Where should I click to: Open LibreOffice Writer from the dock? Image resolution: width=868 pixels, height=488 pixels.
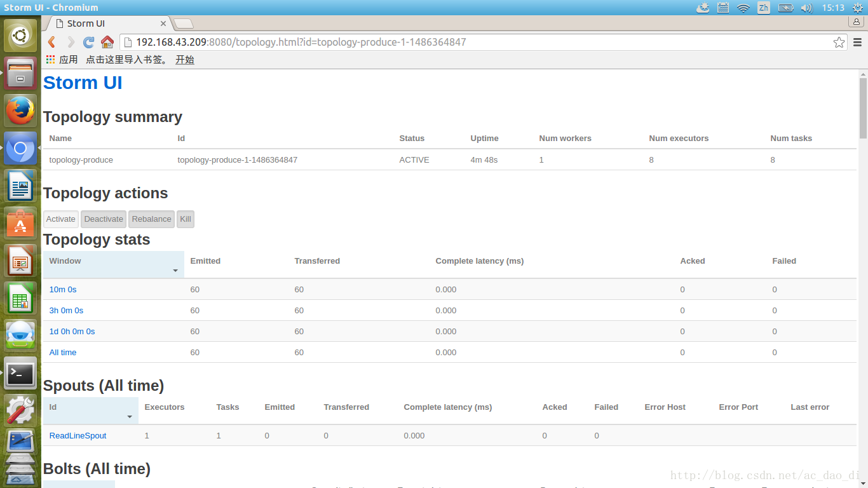[20, 186]
